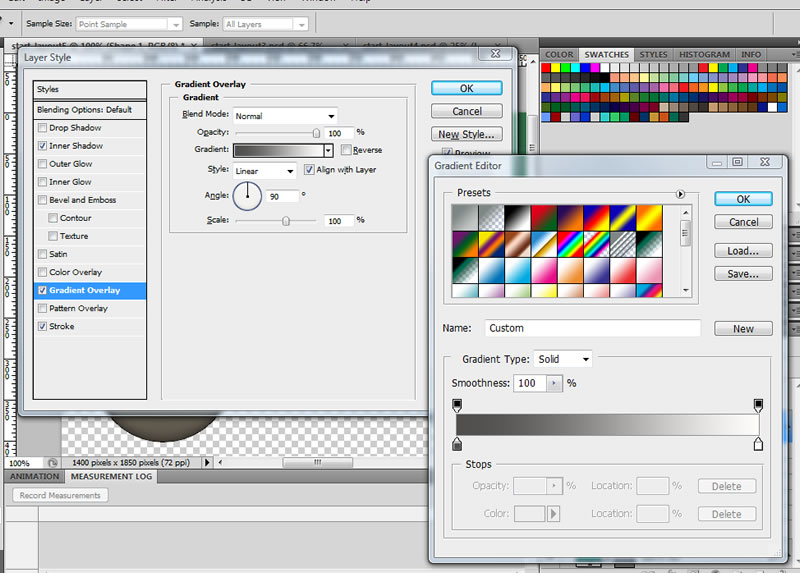The image size is (800, 573).
Task: Choose the transparent checkerboard gradient preset
Action: [x=491, y=218]
